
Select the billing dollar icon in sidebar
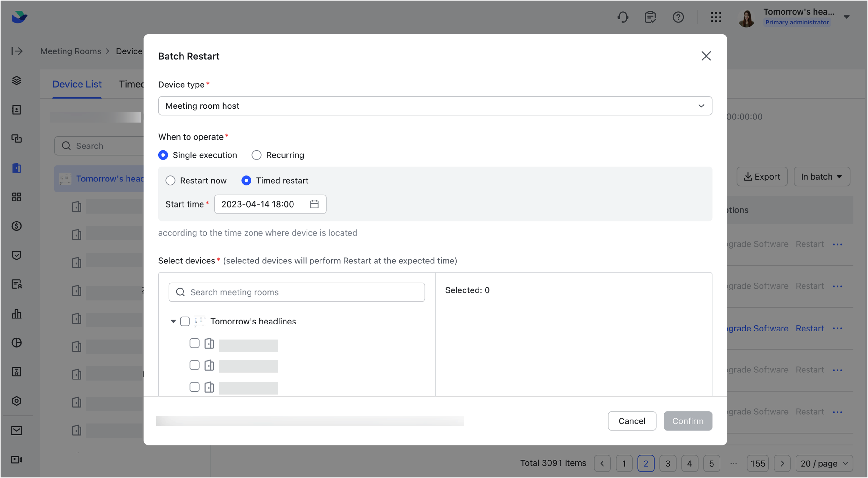coord(17,226)
